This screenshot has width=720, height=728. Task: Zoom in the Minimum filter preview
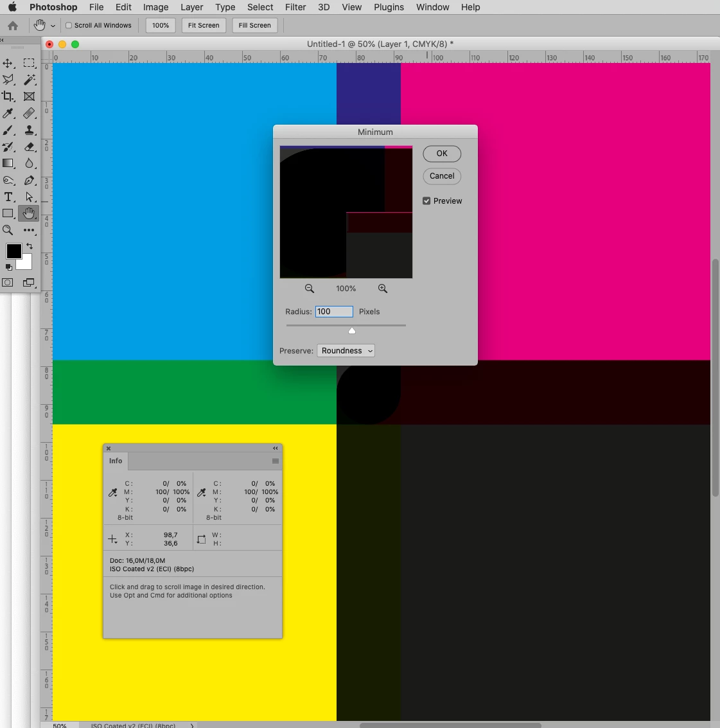(383, 289)
